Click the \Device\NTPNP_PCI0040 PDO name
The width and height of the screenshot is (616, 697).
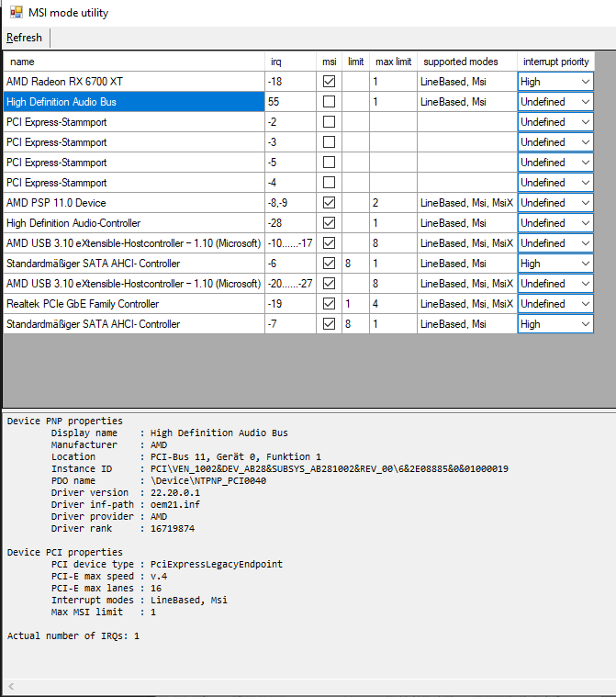coord(208,480)
